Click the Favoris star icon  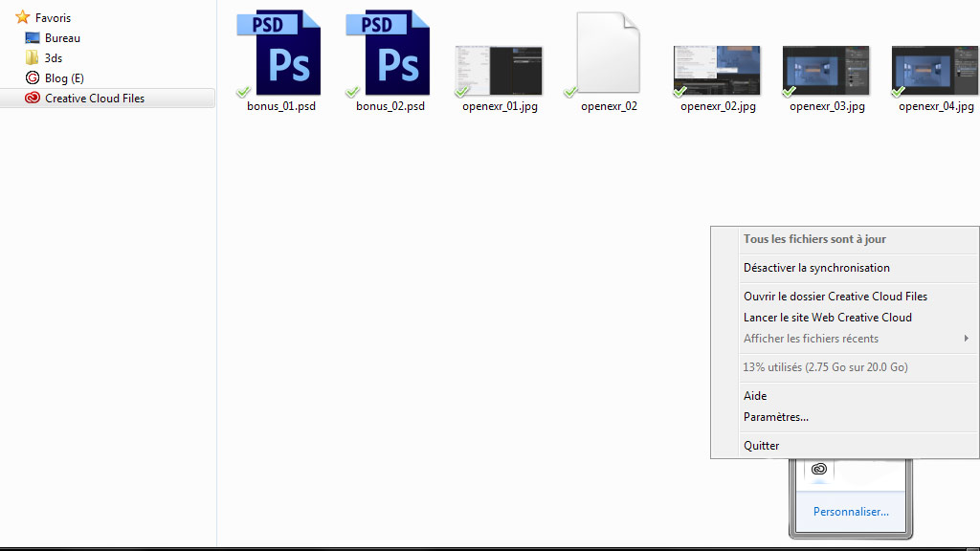coord(23,17)
